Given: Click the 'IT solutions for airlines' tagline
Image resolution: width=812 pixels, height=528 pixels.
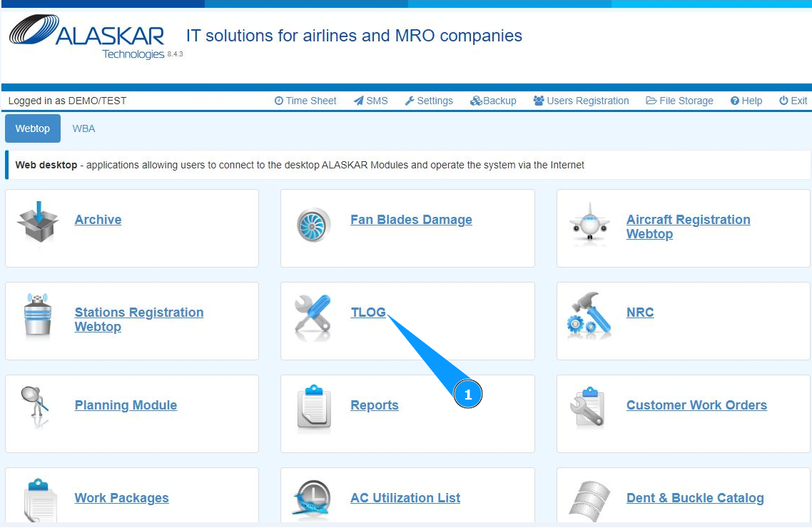Looking at the screenshot, I should pos(354,35).
